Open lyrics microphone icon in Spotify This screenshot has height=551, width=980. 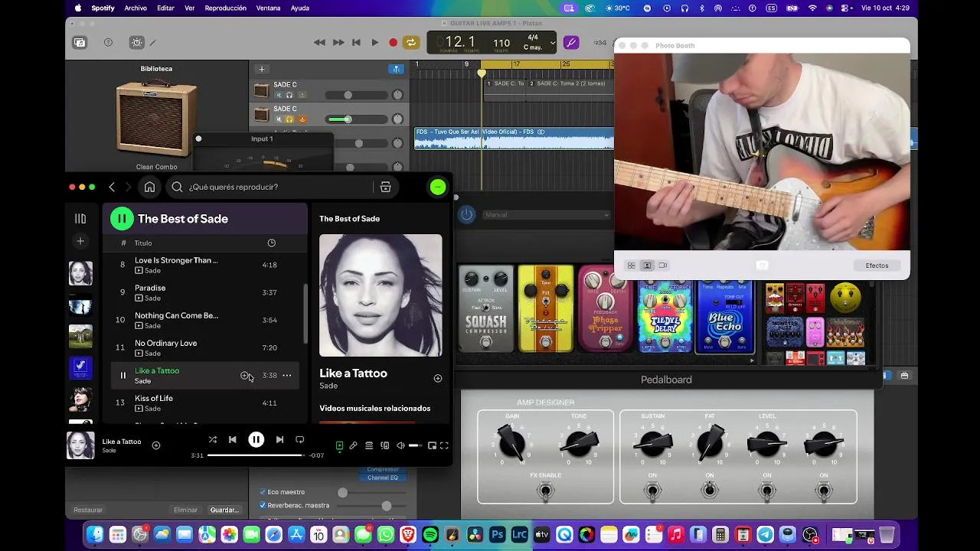tap(353, 445)
